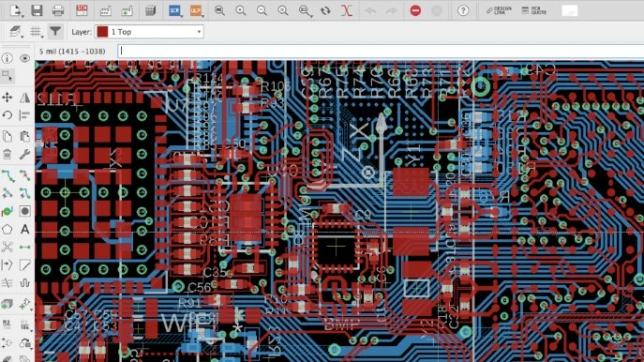Select the Info tool

pos(7,58)
